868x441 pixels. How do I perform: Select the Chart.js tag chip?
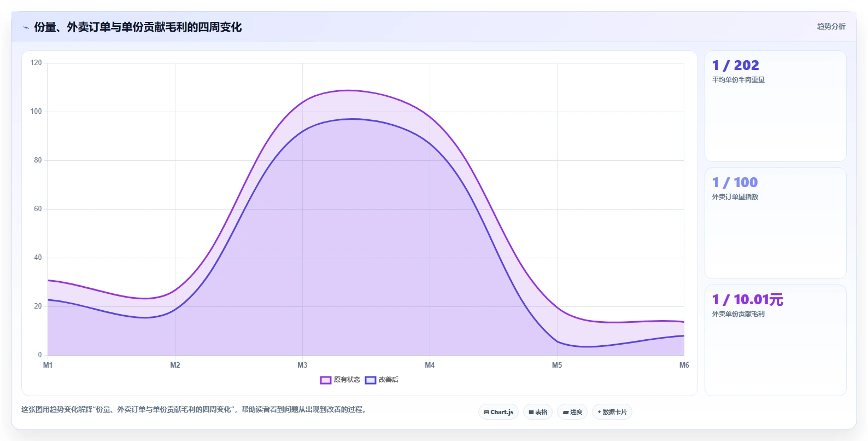498,412
